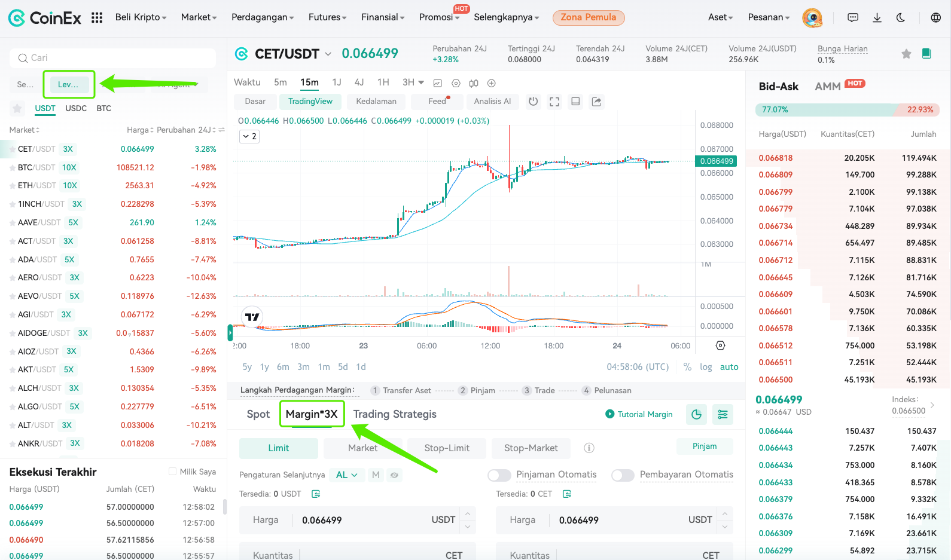Sort market list by Harga
The width and height of the screenshot is (951, 560).
click(141, 130)
